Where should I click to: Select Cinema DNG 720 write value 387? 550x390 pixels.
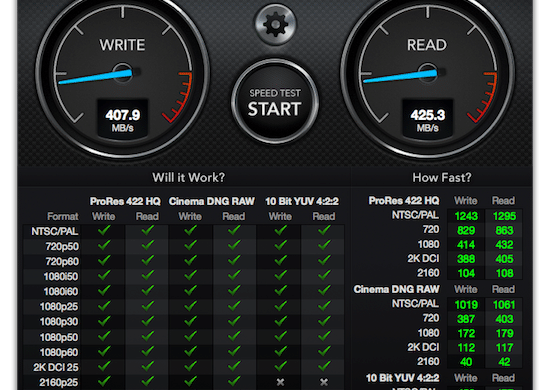tap(466, 319)
